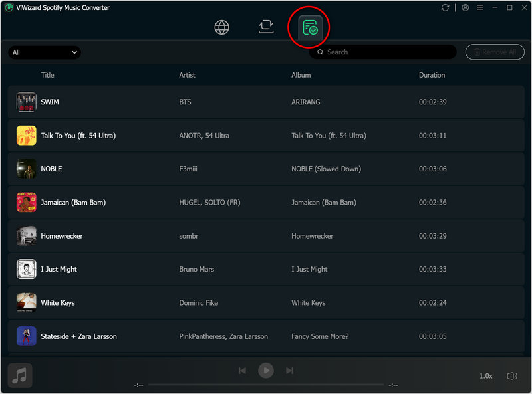532x394 pixels.
Task: Click the ViWizard app logo
Action: pyautogui.click(x=9, y=7)
